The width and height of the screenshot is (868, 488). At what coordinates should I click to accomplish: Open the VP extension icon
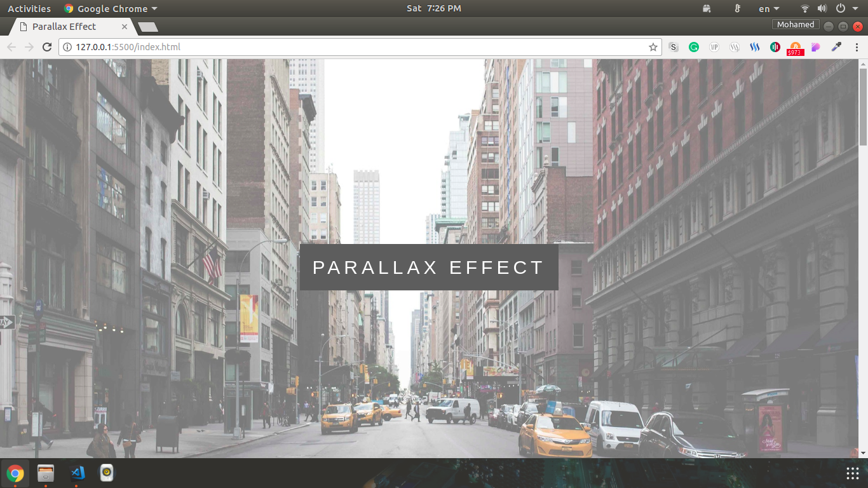(x=714, y=47)
